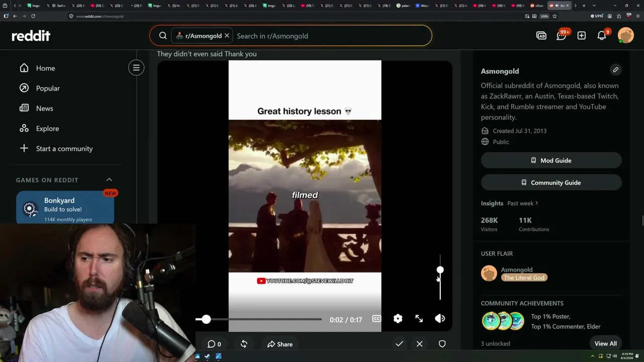Adjust the vertical volume slider

tap(440, 277)
